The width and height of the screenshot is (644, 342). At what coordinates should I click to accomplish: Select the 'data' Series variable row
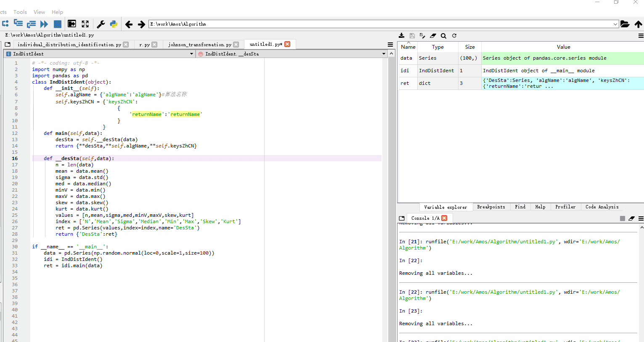tap(521, 58)
